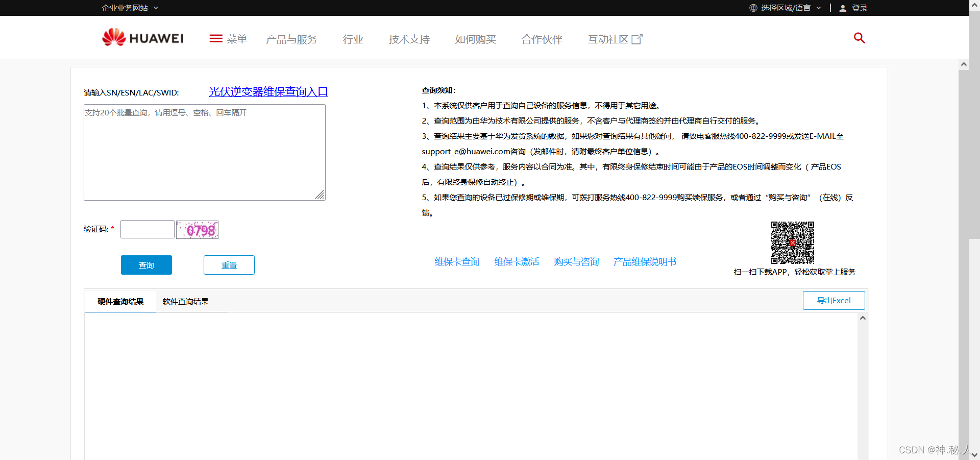This screenshot has width=980, height=460.
Task: Open the 产品维保说明书 link
Action: (x=645, y=262)
